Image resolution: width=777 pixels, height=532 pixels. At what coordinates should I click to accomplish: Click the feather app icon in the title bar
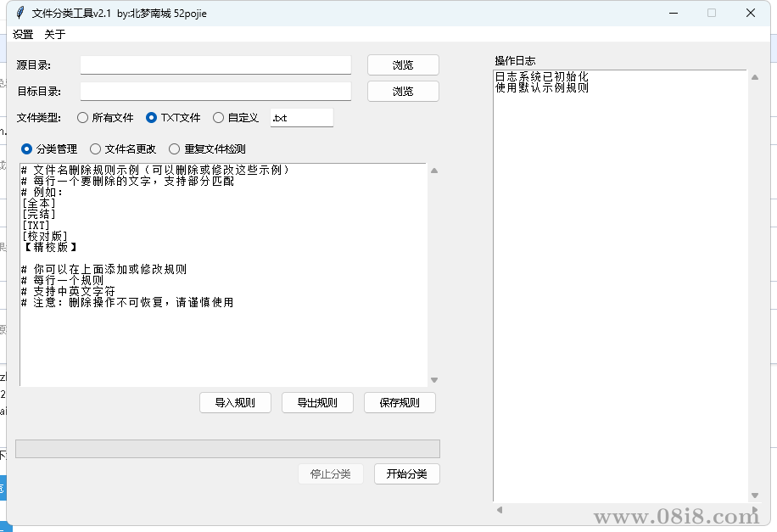coord(19,13)
